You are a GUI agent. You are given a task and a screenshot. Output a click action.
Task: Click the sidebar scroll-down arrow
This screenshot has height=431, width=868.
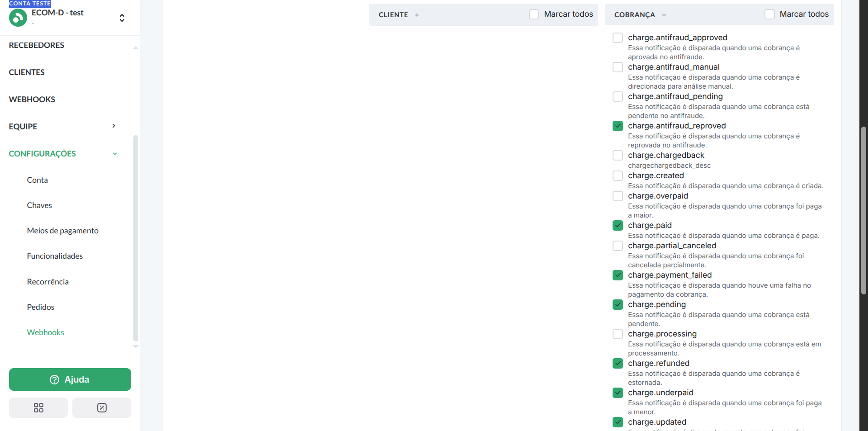(x=136, y=346)
